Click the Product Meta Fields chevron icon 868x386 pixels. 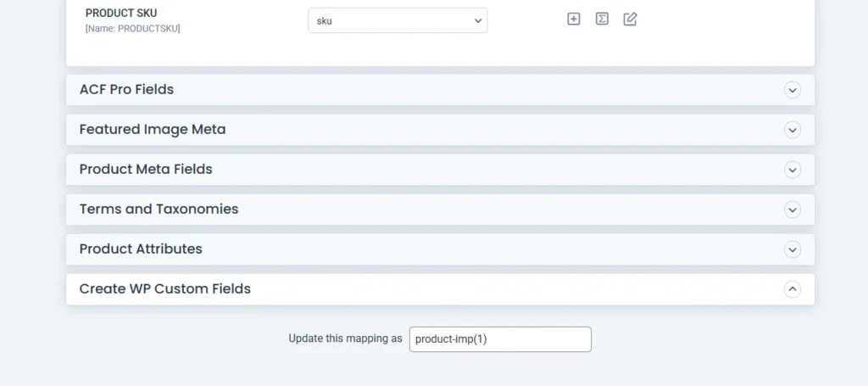coord(793,170)
